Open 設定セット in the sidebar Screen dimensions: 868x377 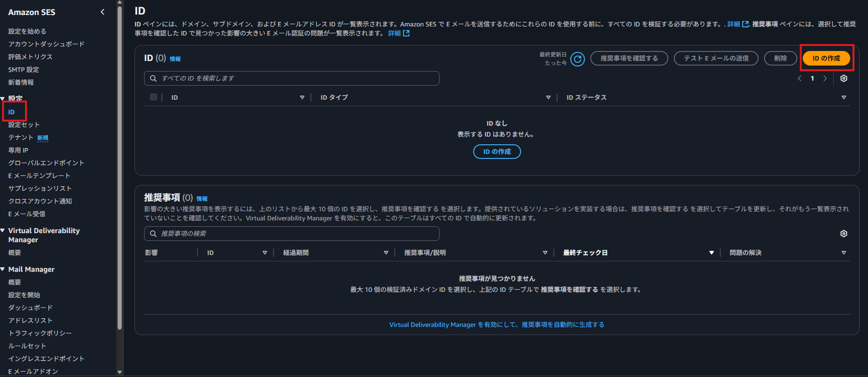(x=24, y=125)
